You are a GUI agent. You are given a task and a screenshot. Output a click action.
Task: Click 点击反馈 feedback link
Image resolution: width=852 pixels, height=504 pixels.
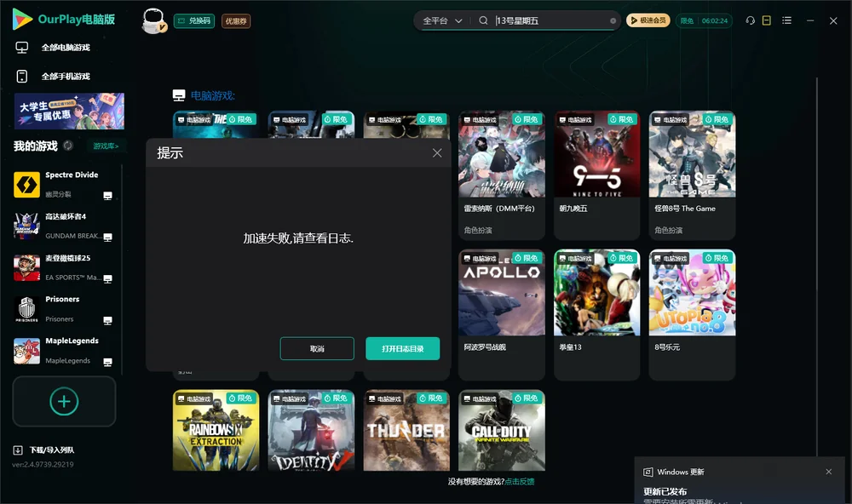coord(520,481)
